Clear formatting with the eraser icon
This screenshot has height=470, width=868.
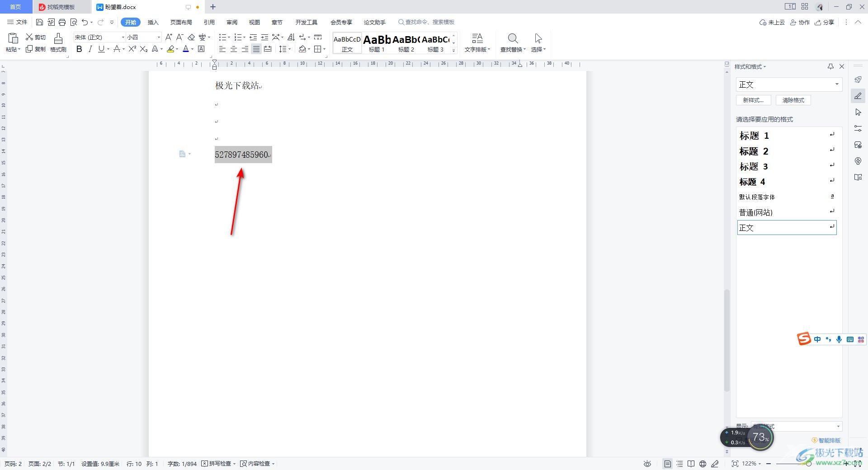click(x=191, y=37)
